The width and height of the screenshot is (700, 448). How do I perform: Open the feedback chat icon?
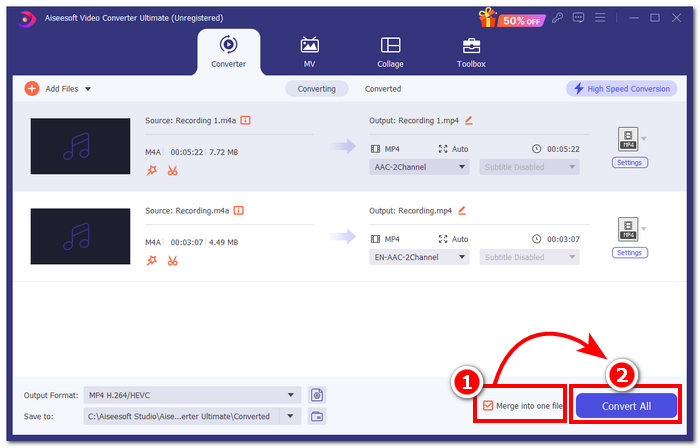click(x=578, y=18)
